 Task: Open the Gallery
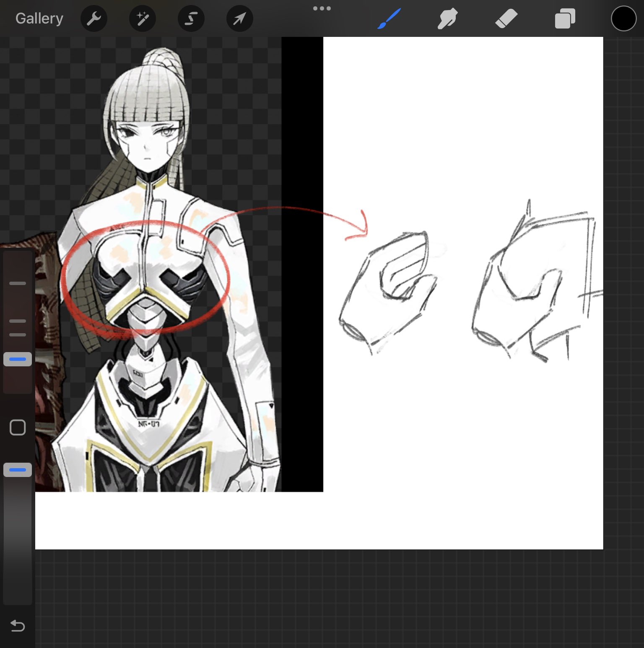[x=39, y=18]
